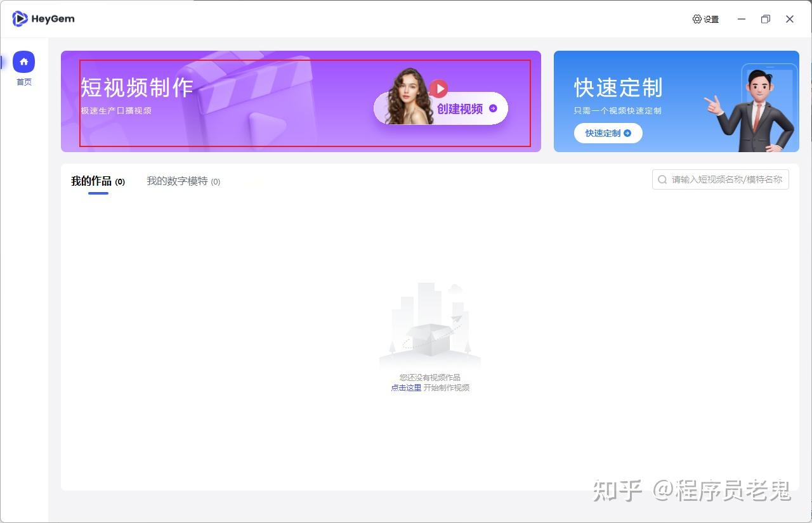812x523 pixels.
Task: Close the HeyGem window
Action: [790, 19]
